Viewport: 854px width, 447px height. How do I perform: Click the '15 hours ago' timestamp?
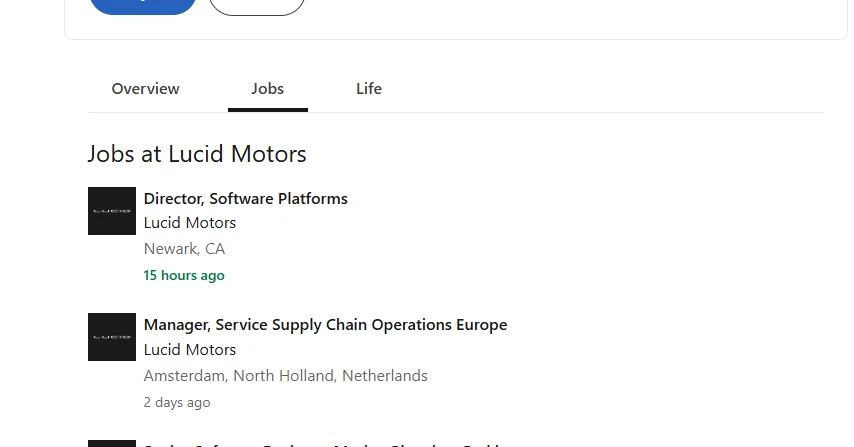(x=184, y=275)
